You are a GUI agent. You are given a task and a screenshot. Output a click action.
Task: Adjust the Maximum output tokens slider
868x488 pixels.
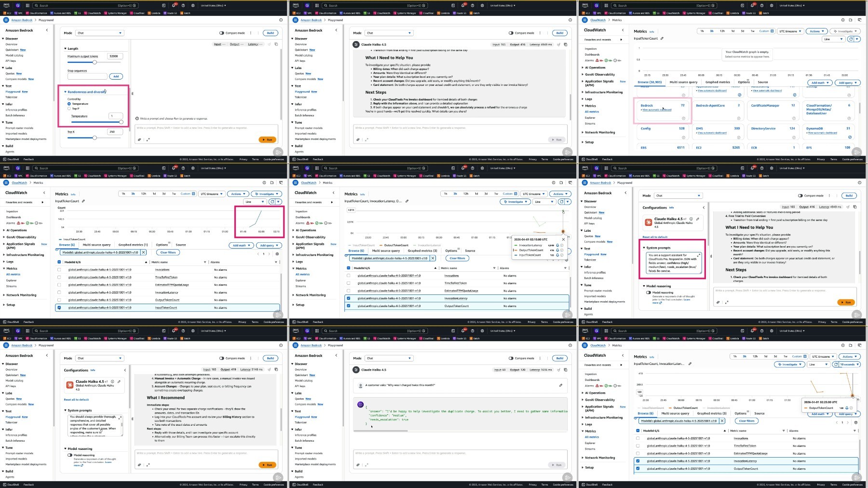tap(95, 62)
